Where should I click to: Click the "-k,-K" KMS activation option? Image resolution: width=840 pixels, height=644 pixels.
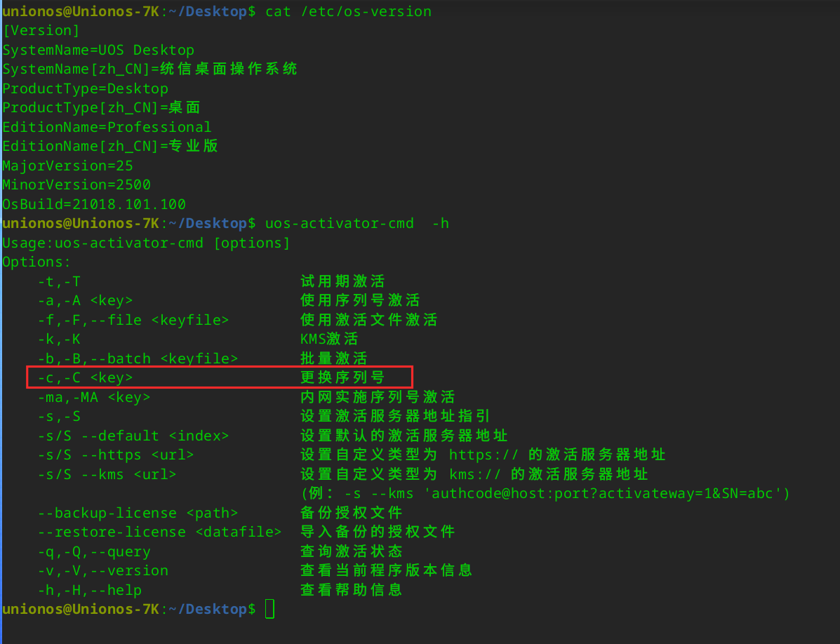(x=59, y=339)
